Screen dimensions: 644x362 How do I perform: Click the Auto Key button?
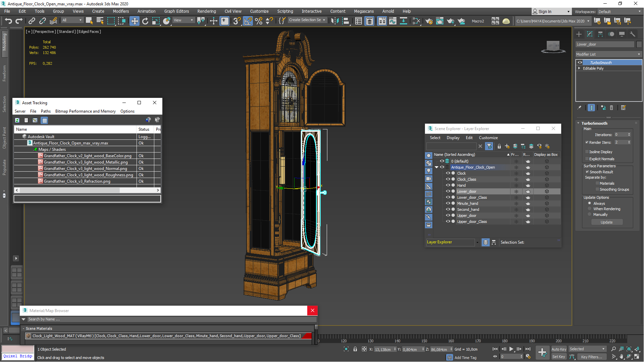click(x=558, y=349)
